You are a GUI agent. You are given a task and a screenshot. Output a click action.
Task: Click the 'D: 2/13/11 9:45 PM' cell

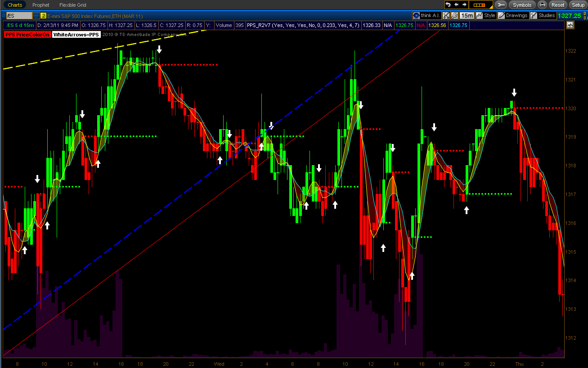[58, 26]
